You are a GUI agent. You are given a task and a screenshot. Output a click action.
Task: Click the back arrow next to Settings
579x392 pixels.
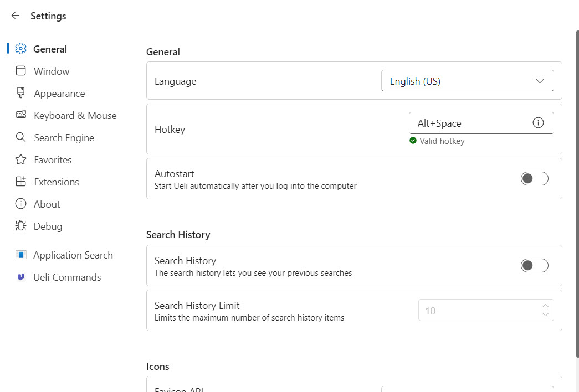tap(15, 16)
